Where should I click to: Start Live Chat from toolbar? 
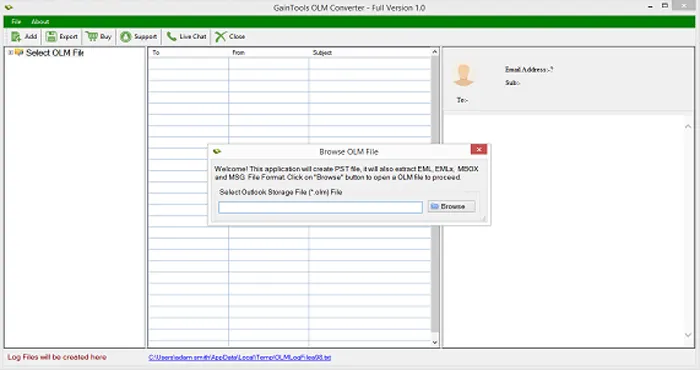pyautogui.click(x=186, y=37)
